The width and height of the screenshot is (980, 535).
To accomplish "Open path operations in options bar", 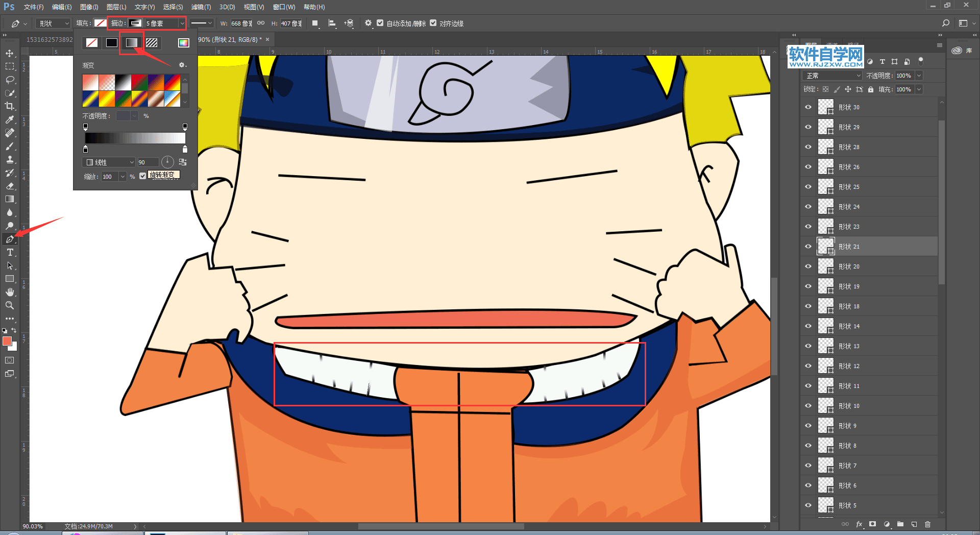I will pos(315,23).
